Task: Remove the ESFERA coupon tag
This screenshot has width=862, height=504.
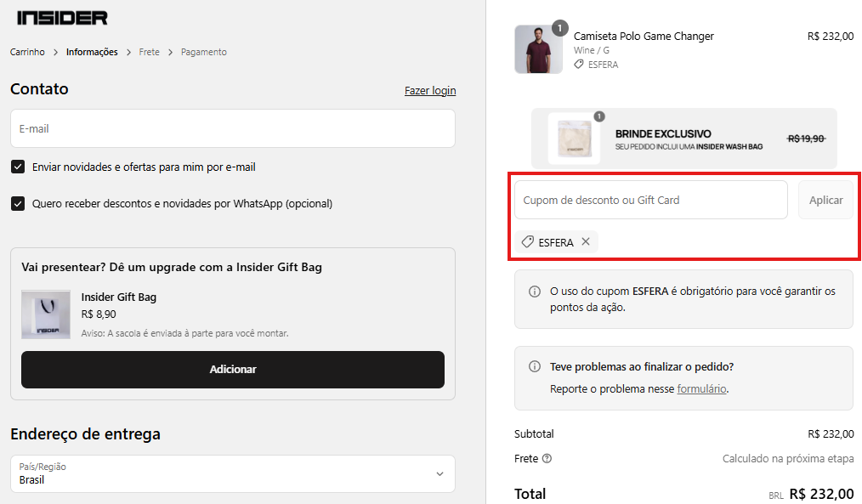Action: 586,242
